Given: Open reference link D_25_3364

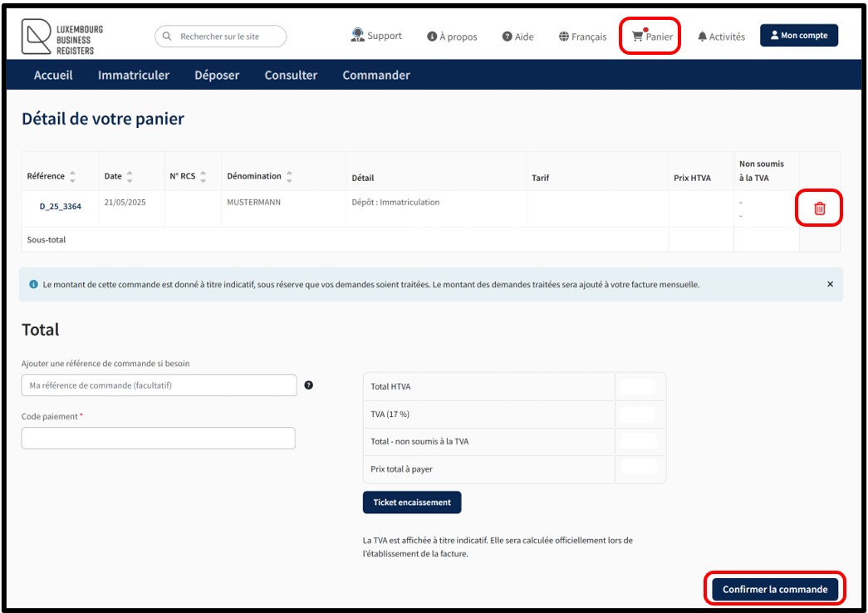Looking at the screenshot, I should [x=61, y=206].
